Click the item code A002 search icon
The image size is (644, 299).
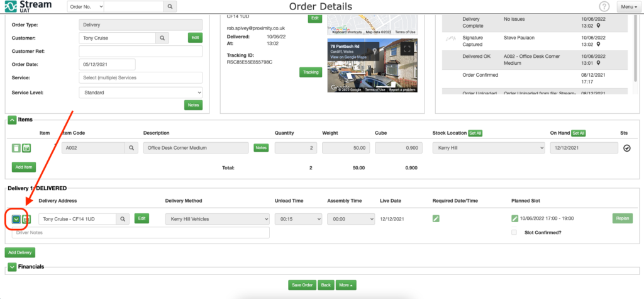click(x=131, y=148)
